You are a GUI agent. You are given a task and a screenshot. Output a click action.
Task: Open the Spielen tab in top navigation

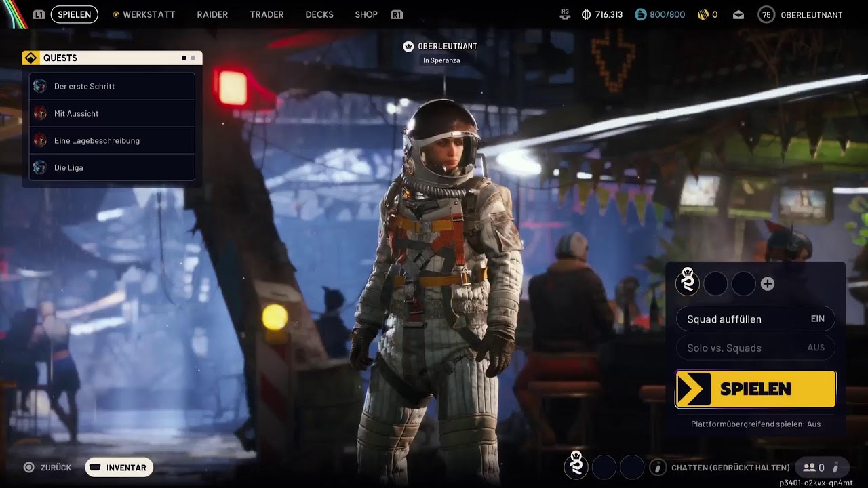pos(75,14)
